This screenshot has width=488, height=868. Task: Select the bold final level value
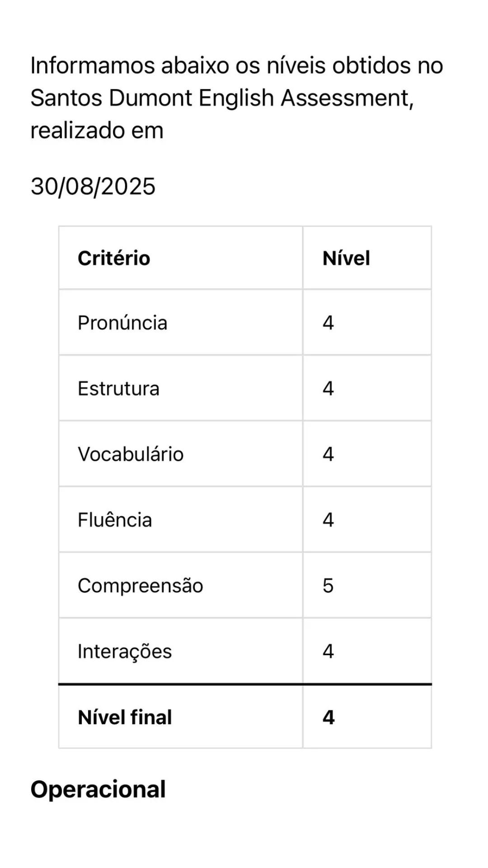328,717
